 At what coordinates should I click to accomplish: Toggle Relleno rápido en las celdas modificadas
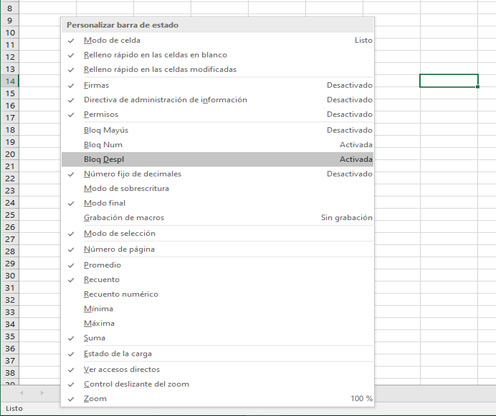pos(218,70)
